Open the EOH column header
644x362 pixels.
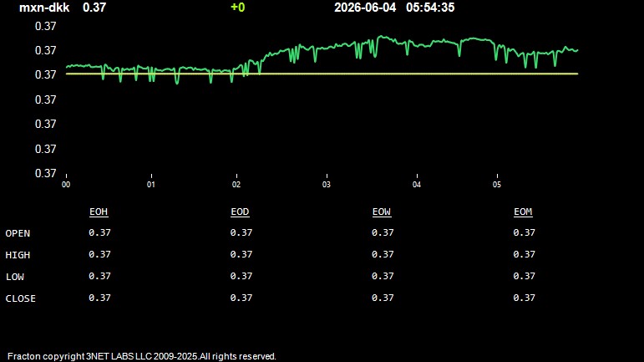pos(99,212)
